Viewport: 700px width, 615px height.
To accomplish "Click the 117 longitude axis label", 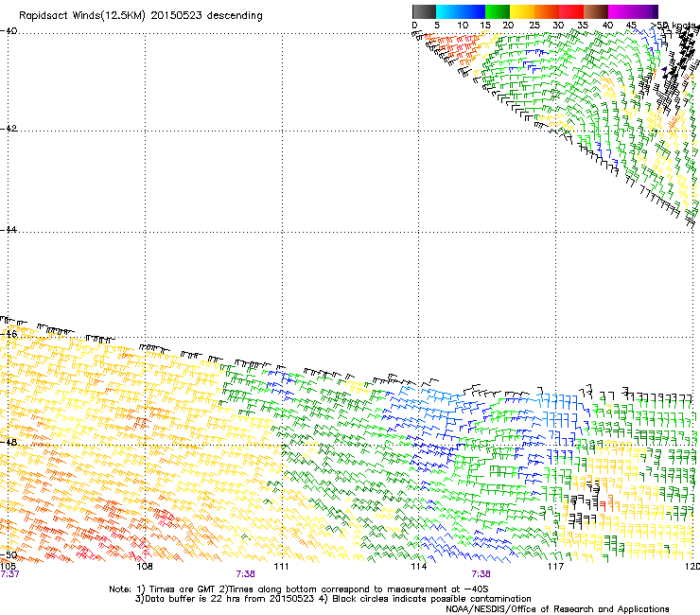I will point(556,567).
